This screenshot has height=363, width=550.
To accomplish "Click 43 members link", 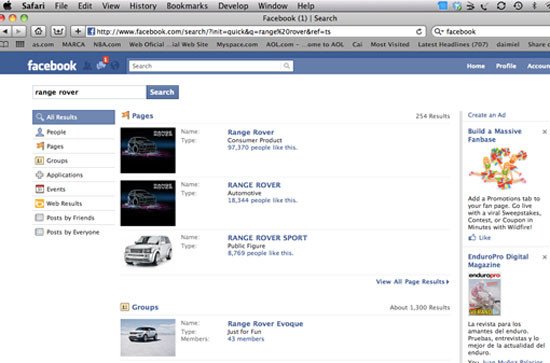I will (246, 339).
